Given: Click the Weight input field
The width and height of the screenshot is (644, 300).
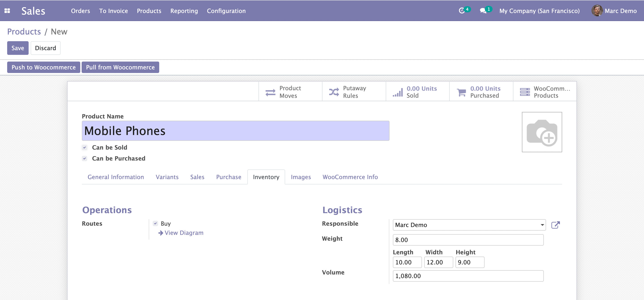Looking at the screenshot, I should (x=468, y=240).
